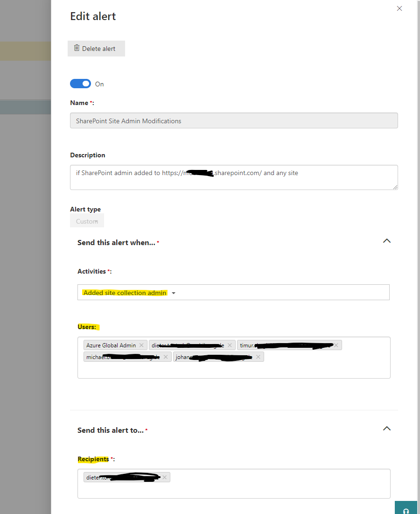Close the Edit alert panel
The image size is (420, 514).
click(399, 8)
